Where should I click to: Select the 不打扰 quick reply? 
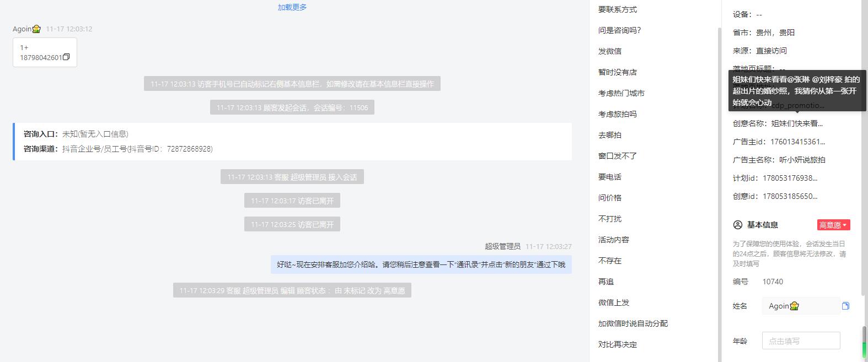coord(610,219)
